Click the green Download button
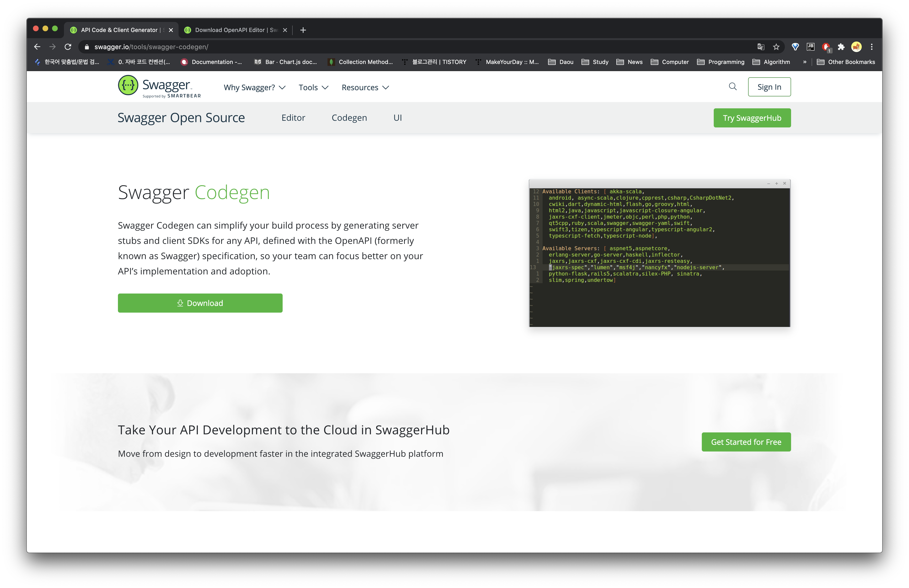 pyautogui.click(x=200, y=303)
